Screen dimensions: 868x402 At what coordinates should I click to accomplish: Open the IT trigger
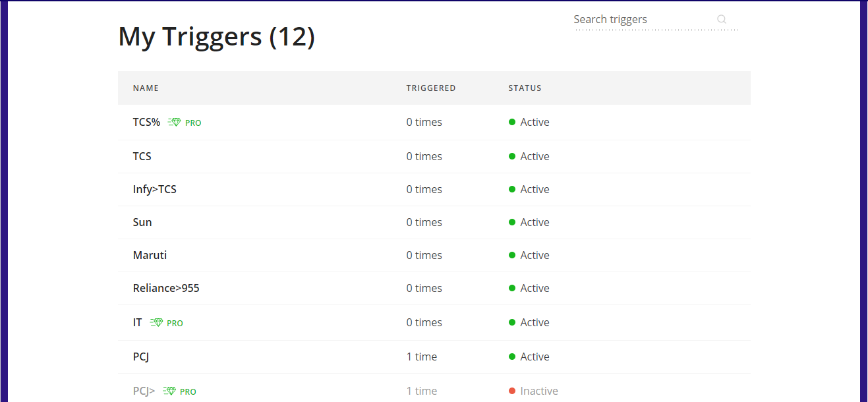point(138,322)
